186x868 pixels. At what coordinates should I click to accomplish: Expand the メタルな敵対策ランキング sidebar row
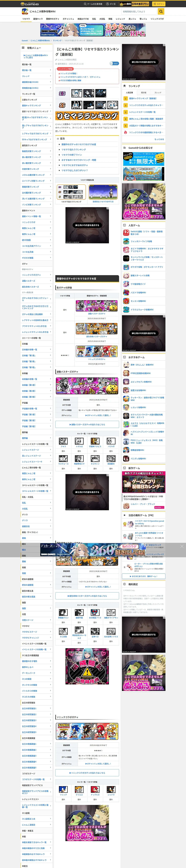[37, 175]
